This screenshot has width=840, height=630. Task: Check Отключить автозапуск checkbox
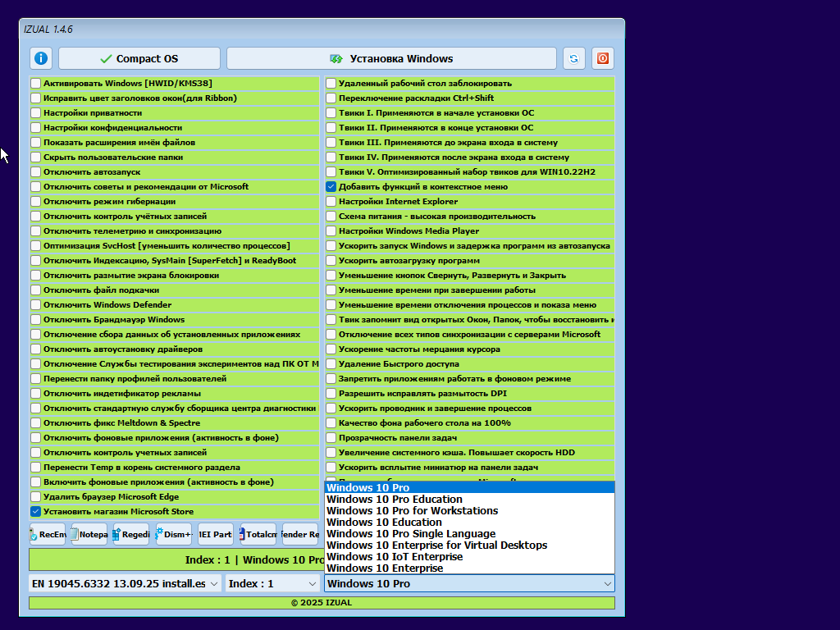pyautogui.click(x=36, y=172)
